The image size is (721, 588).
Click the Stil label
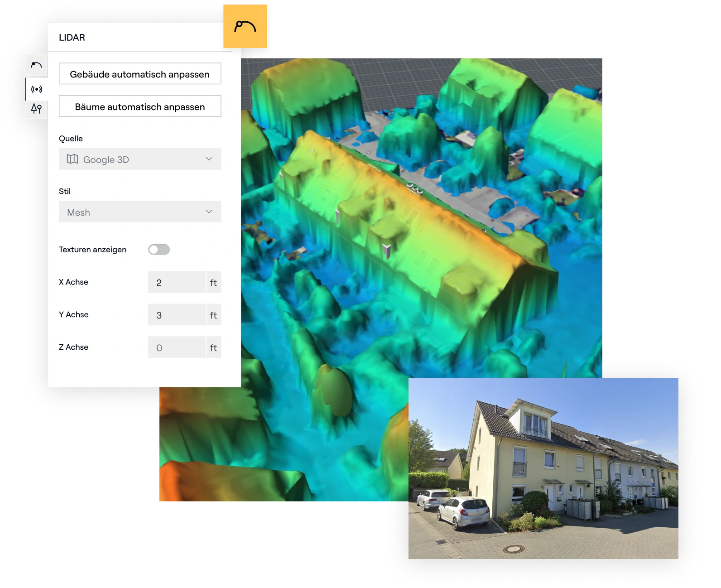[x=65, y=191]
